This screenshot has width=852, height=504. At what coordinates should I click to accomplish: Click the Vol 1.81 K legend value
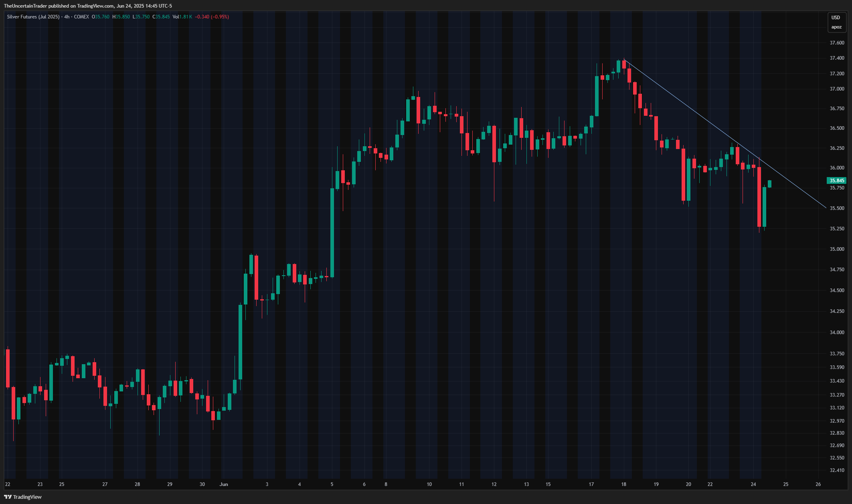pyautogui.click(x=182, y=17)
